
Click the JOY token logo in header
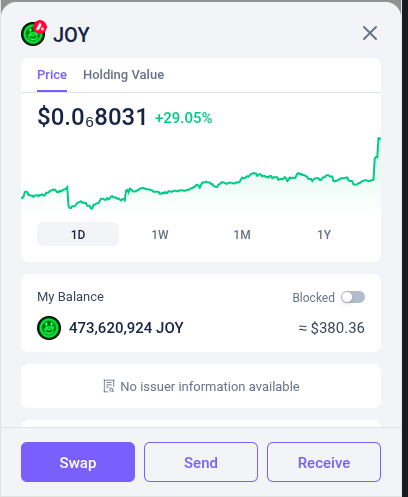click(x=33, y=34)
